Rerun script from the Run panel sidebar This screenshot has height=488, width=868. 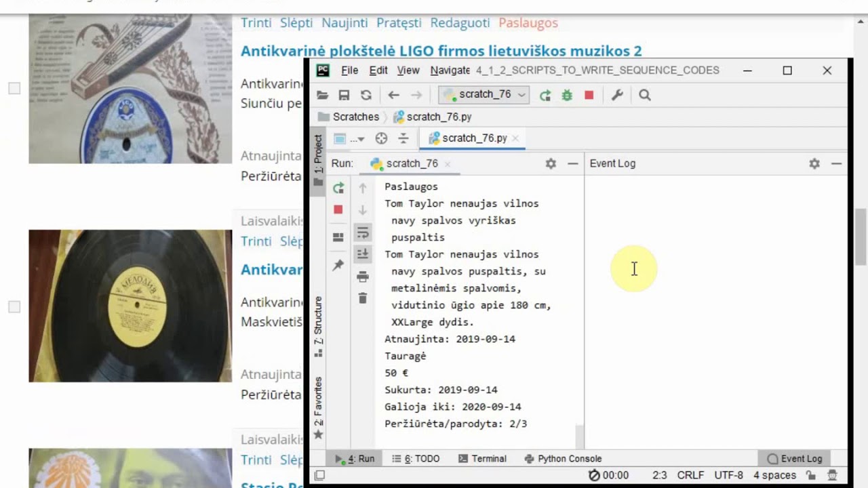click(x=338, y=188)
